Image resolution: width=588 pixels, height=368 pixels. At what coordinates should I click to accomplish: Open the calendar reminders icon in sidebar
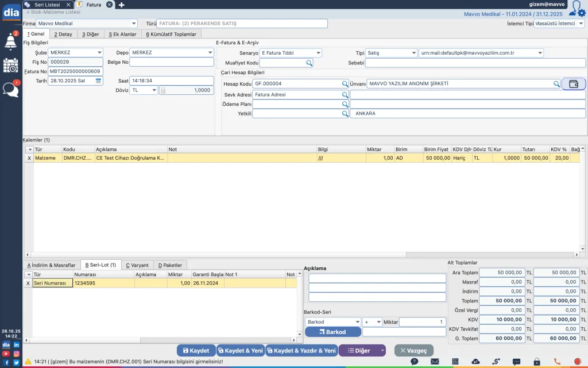pos(10,65)
